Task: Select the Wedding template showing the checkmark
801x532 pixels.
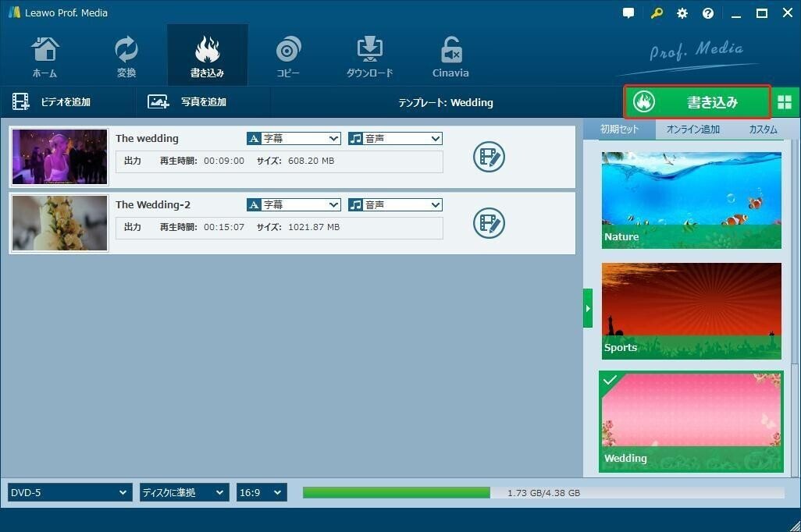Action: coord(691,421)
